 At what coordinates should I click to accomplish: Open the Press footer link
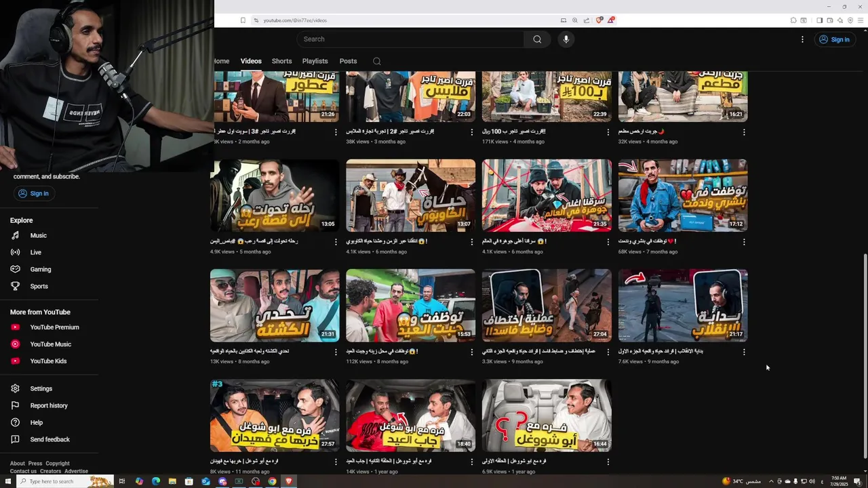(35, 464)
